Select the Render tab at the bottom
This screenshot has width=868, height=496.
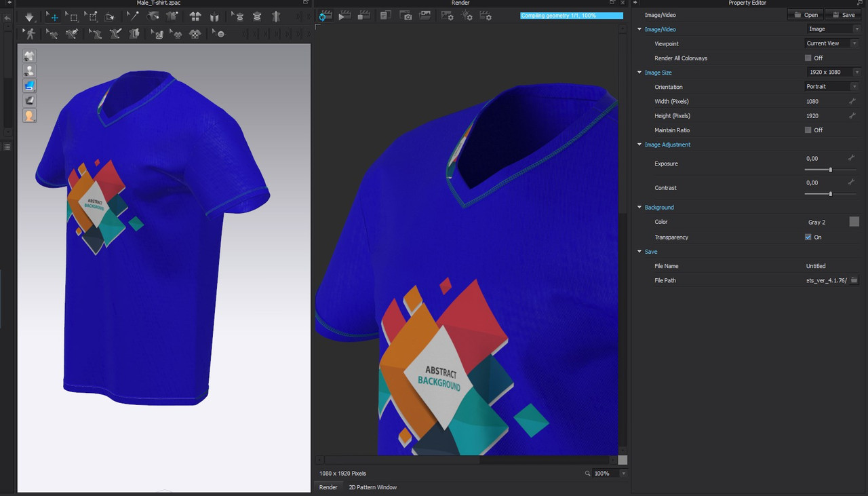click(328, 487)
